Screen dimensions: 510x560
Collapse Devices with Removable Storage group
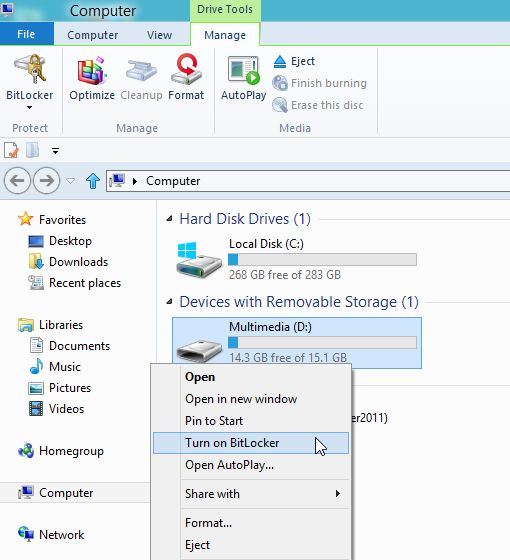[169, 302]
